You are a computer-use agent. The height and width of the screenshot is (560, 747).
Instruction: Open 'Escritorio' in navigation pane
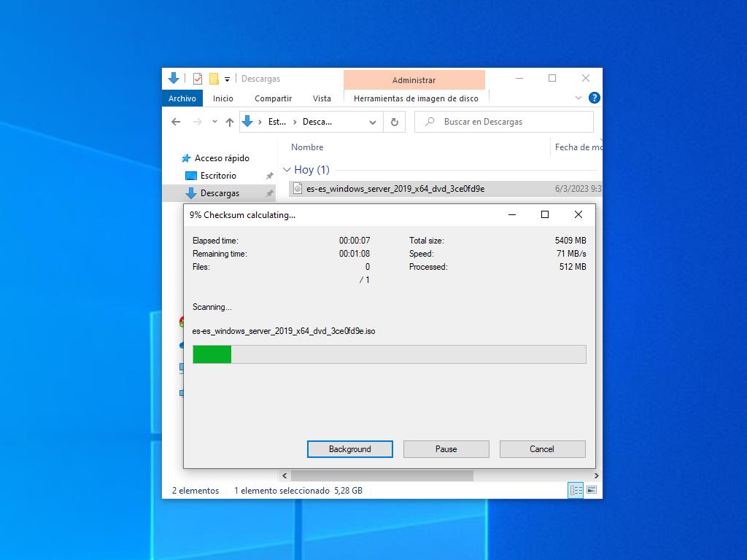218,176
